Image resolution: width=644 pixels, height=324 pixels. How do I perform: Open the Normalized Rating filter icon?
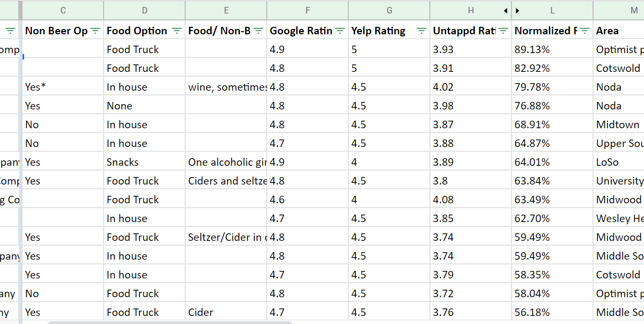(585, 31)
